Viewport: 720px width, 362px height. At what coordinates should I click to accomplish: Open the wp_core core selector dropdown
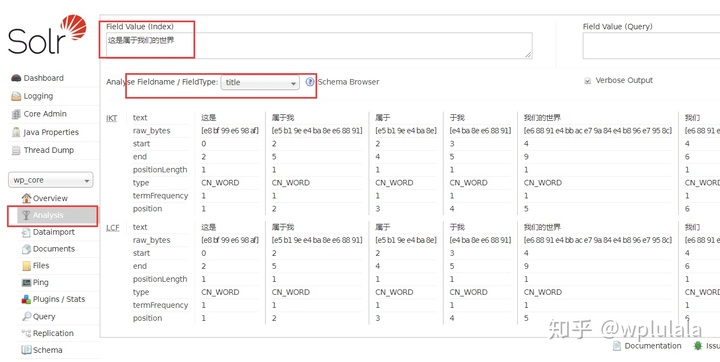pos(51,180)
